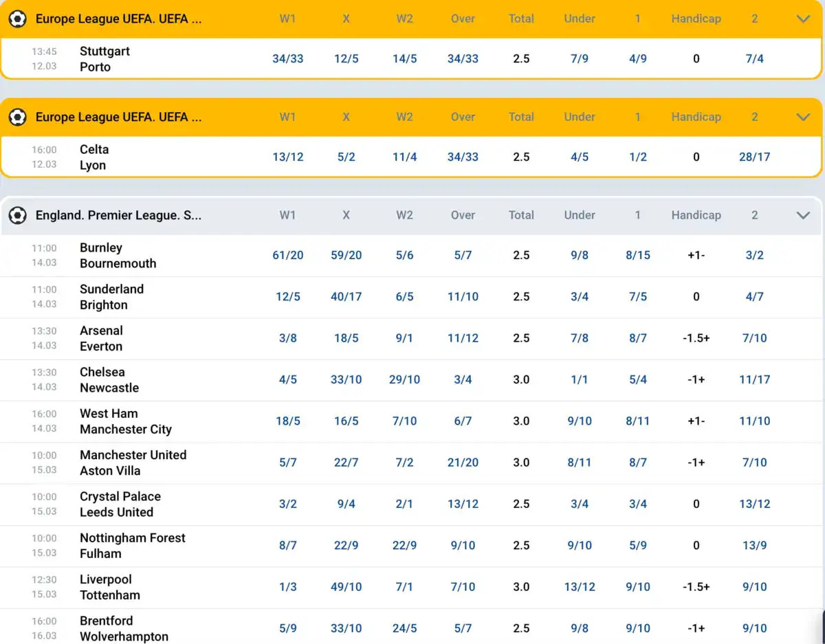The height and width of the screenshot is (644, 825).
Task: Open the Liverpool v Tottenham match
Action: tap(110, 587)
